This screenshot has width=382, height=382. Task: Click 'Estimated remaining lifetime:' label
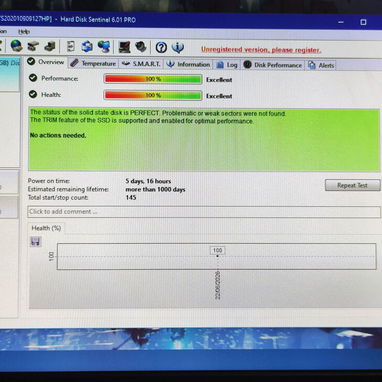(68, 189)
